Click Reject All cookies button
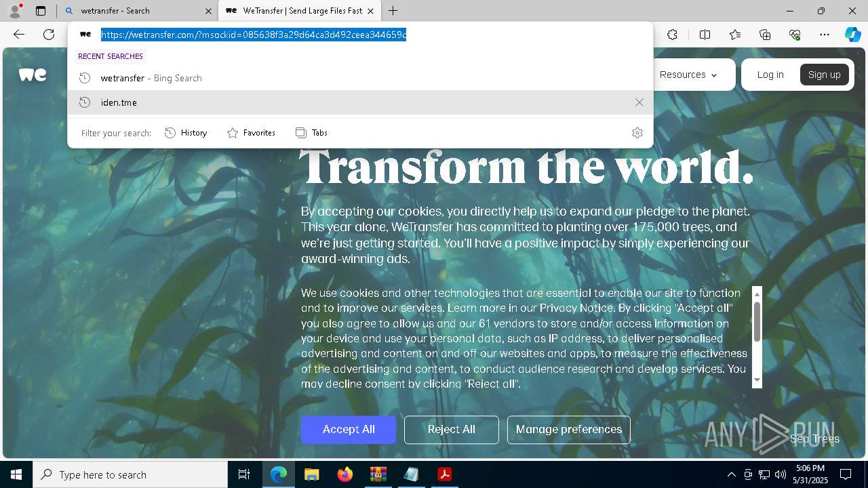 pyautogui.click(x=451, y=430)
